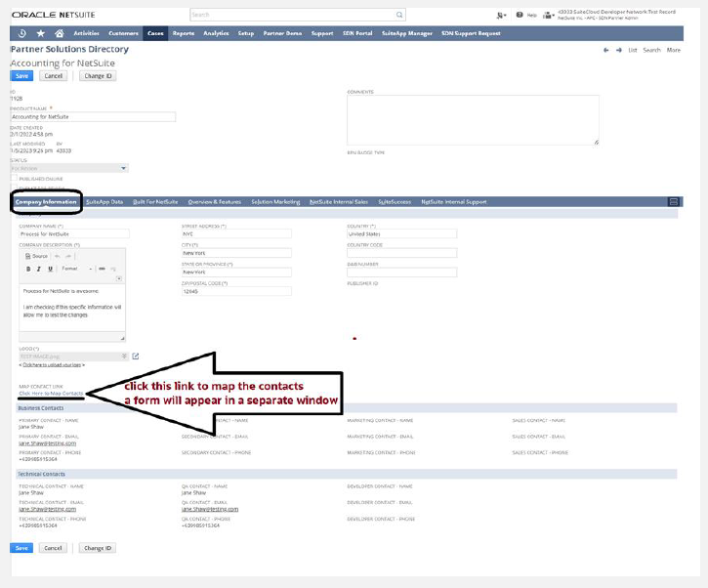Open the SDN Portal menu
The image size is (708, 588).
[x=357, y=33]
